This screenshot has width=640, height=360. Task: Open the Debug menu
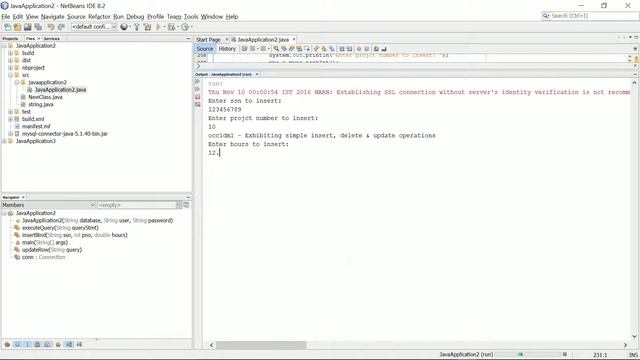pyautogui.click(x=135, y=17)
